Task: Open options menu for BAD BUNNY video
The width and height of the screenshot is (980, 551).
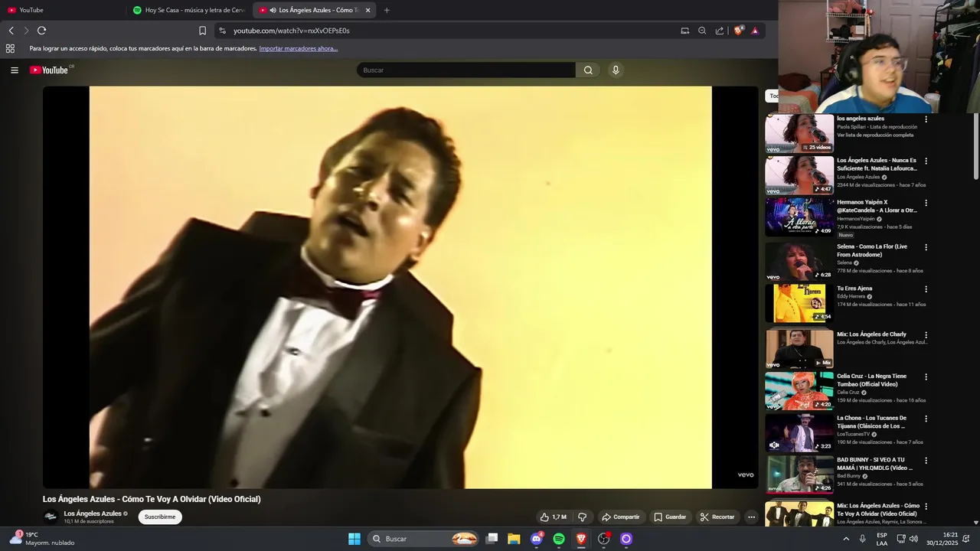Action: (x=926, y=461)
